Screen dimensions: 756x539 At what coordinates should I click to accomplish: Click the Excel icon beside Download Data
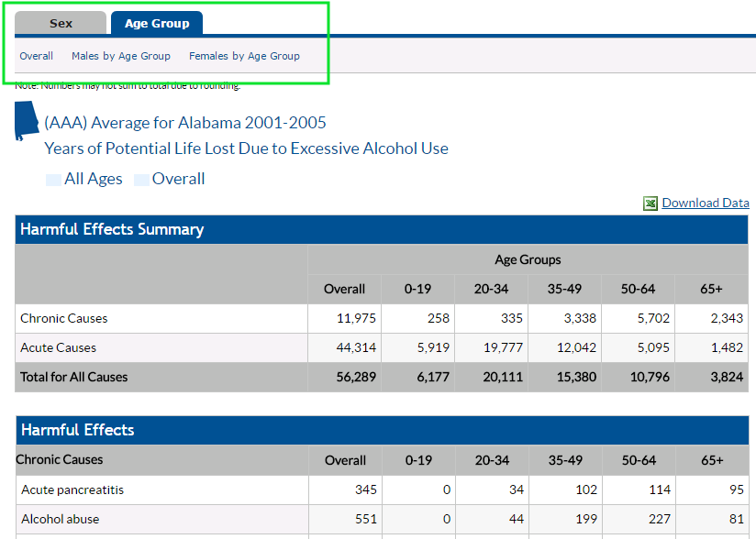(650, 203)
